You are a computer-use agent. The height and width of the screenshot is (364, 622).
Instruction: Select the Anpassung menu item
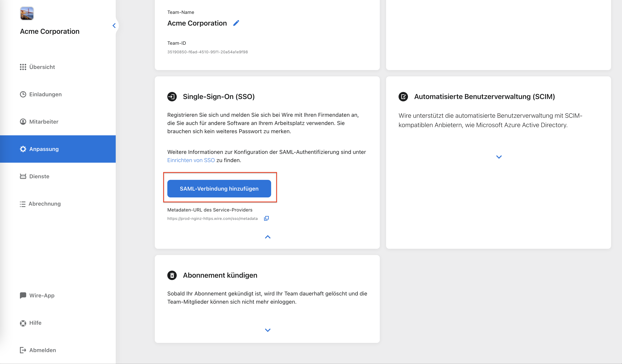point(58,149)
